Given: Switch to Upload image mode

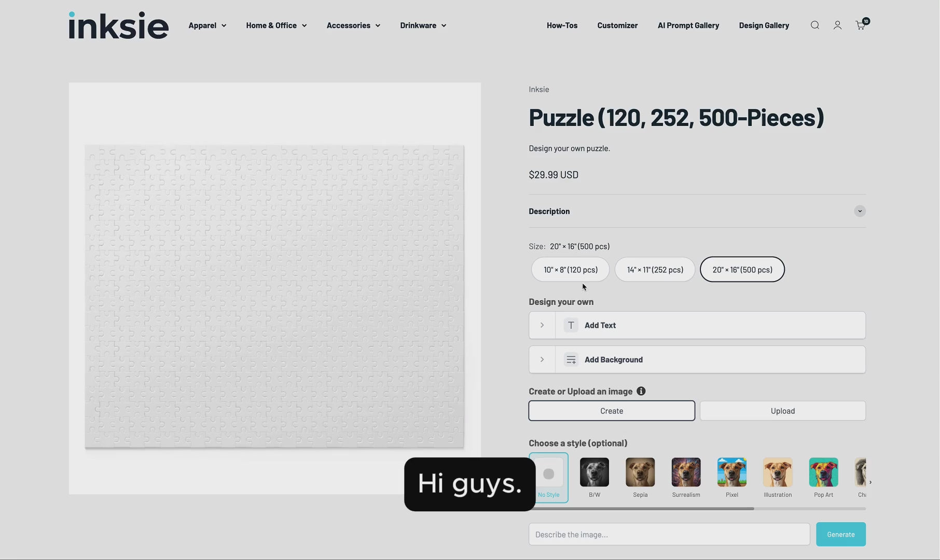Looking at the screenshot, I should [x=782, y=411].
